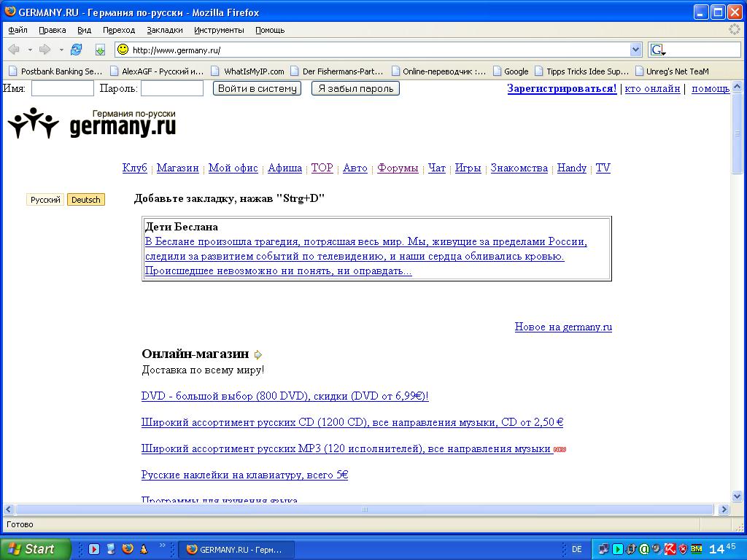Viewport: 747px width, 560px height.
Task: Open the Файл menu
Action: (x=18, y=30)
